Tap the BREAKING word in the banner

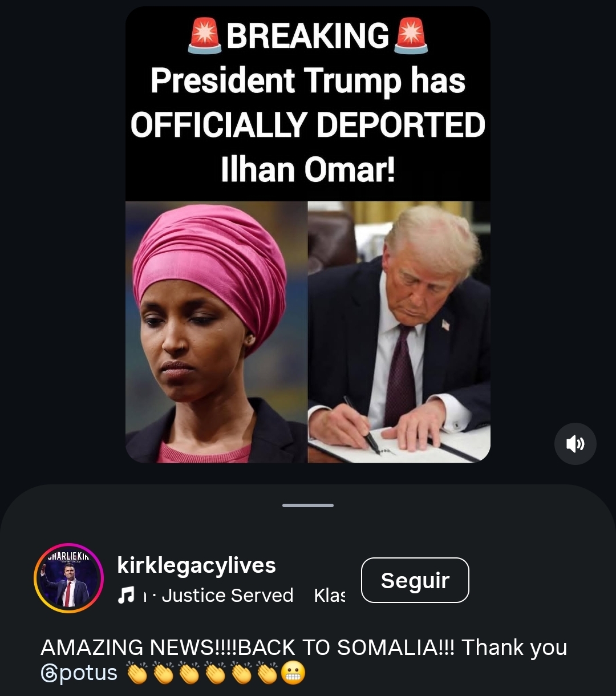point(308,36)
